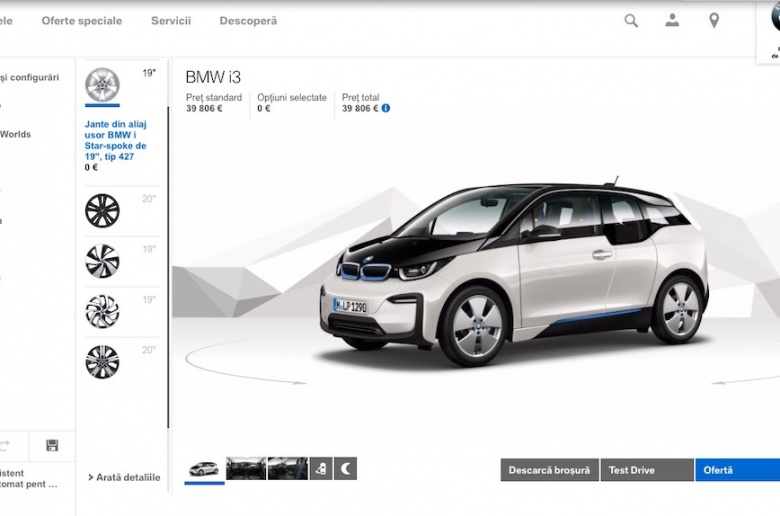Click the price info icon
The width and height of the screenshot is (780, 516).
386,108
